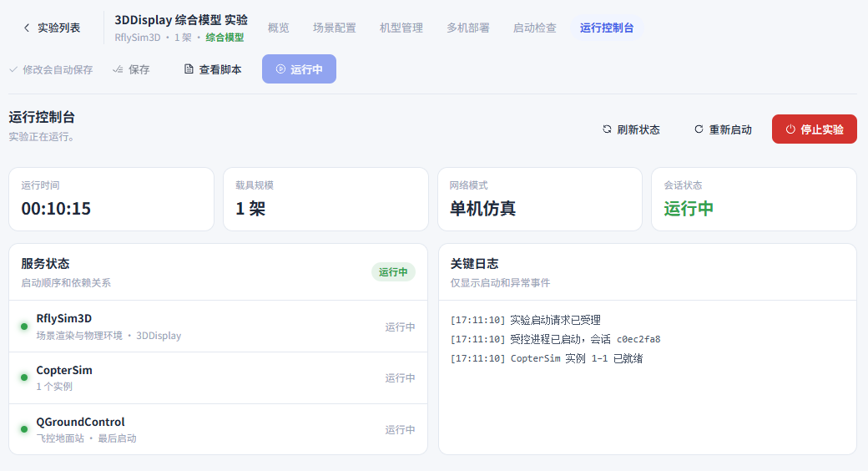Viewport: 868px width, 471px height.
Task: Click the green status dot for RflySim3D
Action: pos(24,327)
